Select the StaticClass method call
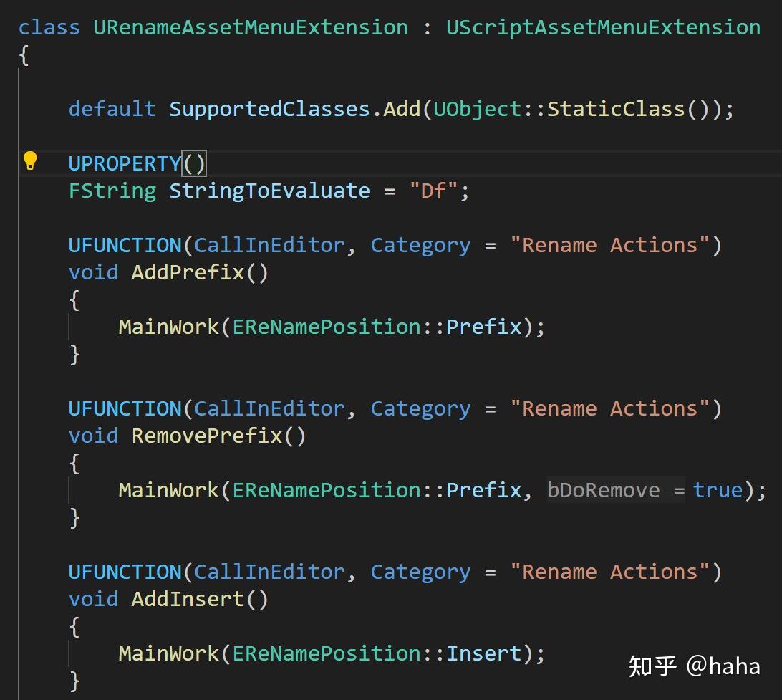 coord(616,109)
